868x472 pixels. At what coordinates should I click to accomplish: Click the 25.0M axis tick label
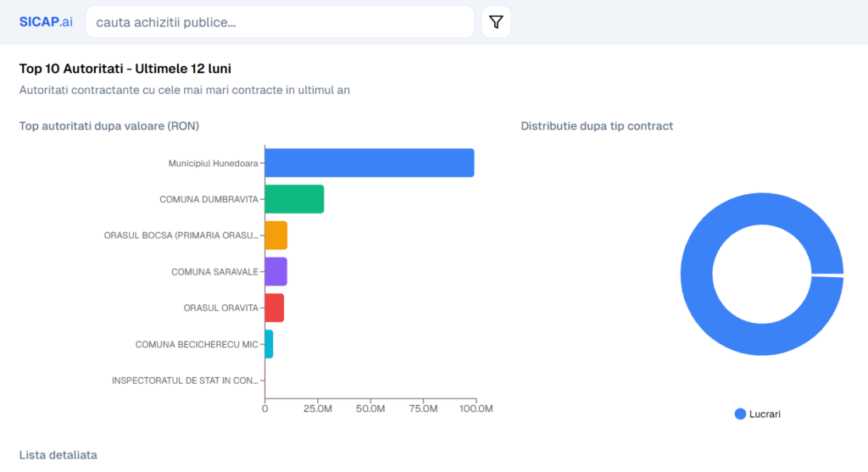pyautogui.click(x=318, y=409)
